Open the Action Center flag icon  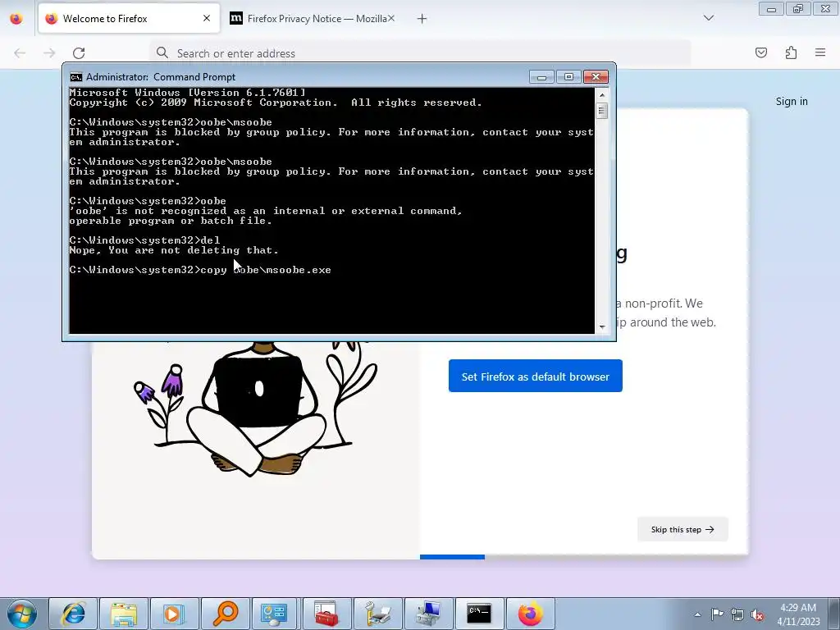point(717,614)
